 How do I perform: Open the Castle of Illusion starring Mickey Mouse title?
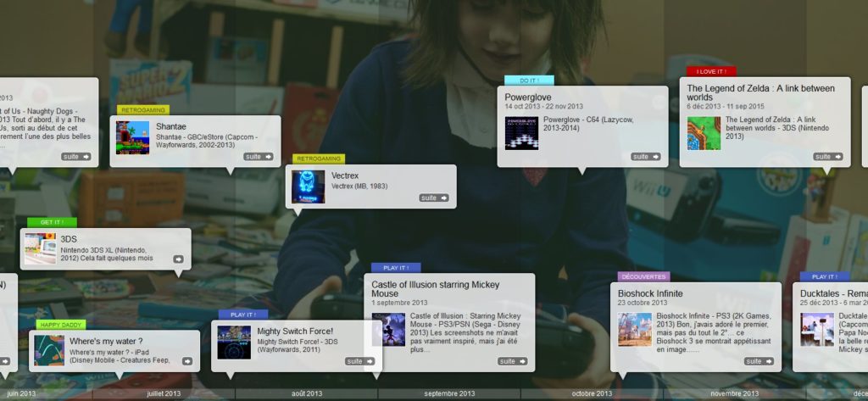coord(436,289)
